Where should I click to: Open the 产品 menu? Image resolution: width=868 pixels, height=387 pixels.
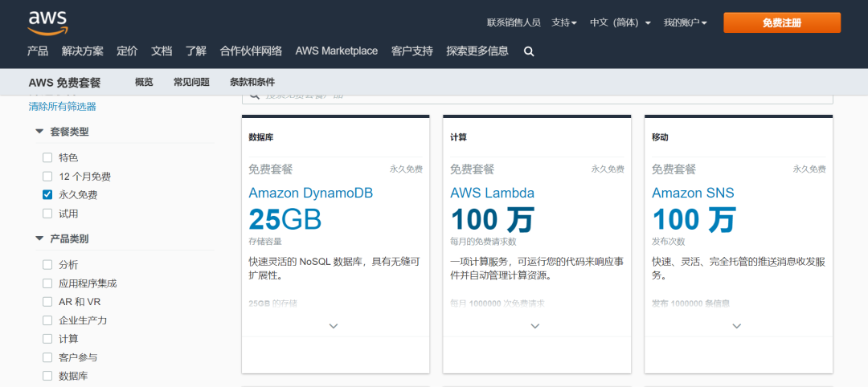tap(38, 51)
